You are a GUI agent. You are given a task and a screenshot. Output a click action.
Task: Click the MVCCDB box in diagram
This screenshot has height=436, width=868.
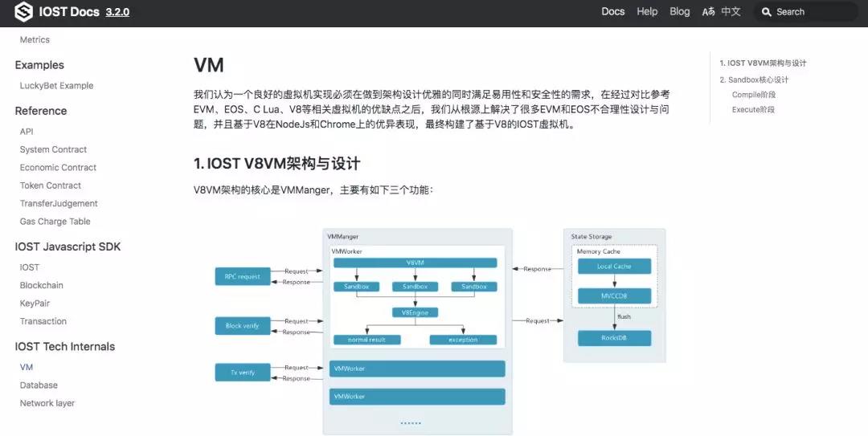pos(615,296)
